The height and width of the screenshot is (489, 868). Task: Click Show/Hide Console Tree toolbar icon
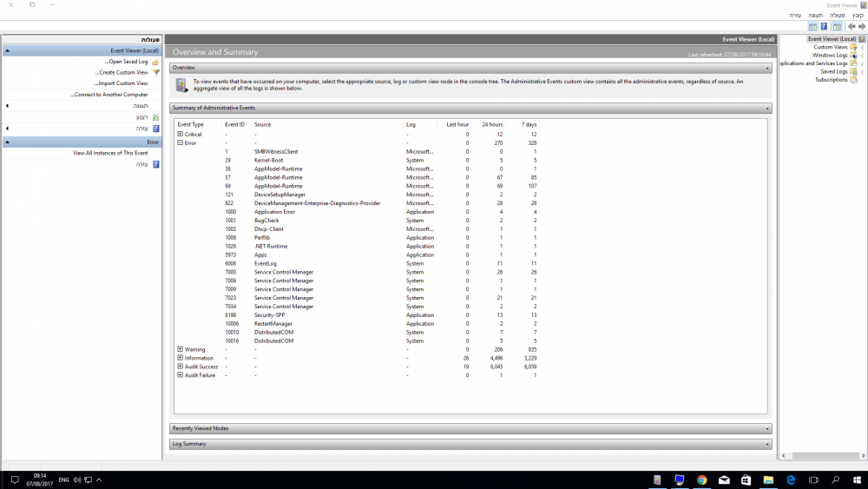tap(837, 27)
